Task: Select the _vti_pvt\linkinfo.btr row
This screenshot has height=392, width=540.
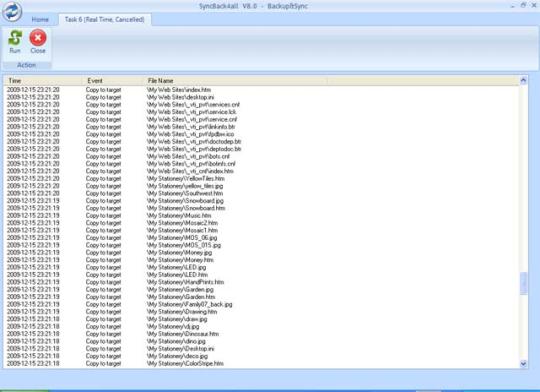Action: [x=261, y=127]
